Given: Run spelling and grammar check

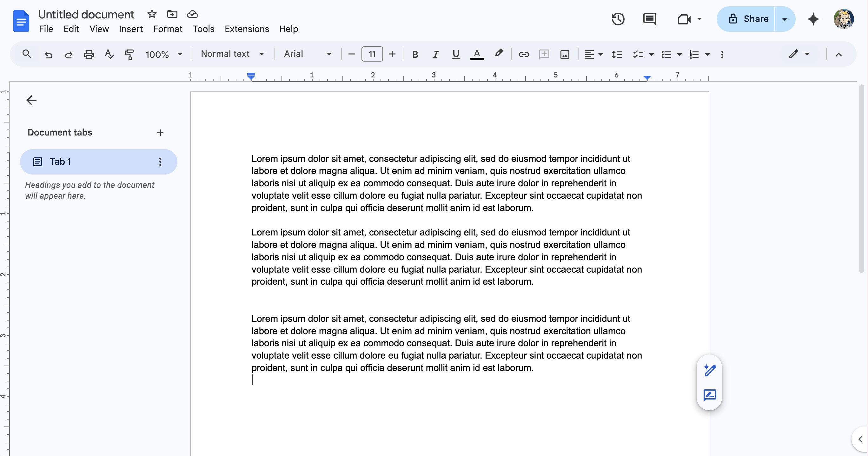Looking at the screenshot, I should (x=109, y=54).
